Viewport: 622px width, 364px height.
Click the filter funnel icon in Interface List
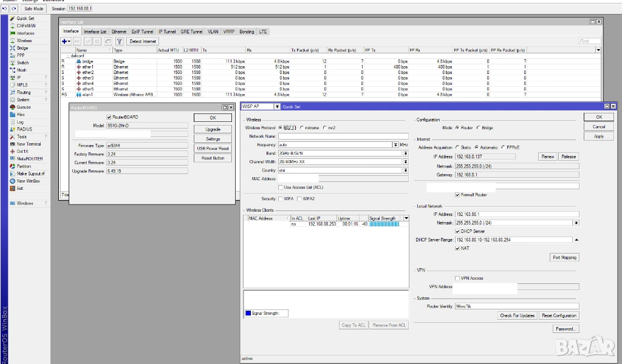(x=118, y=41)
